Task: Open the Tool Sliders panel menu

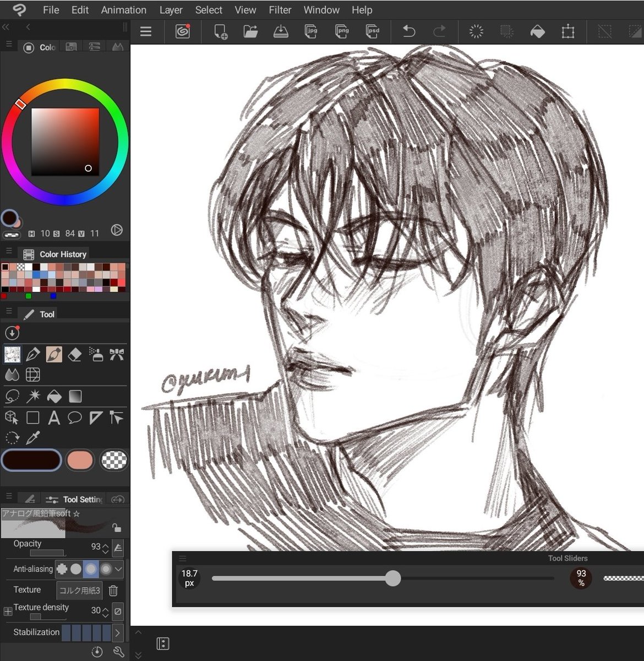Action: coord(183,558)
